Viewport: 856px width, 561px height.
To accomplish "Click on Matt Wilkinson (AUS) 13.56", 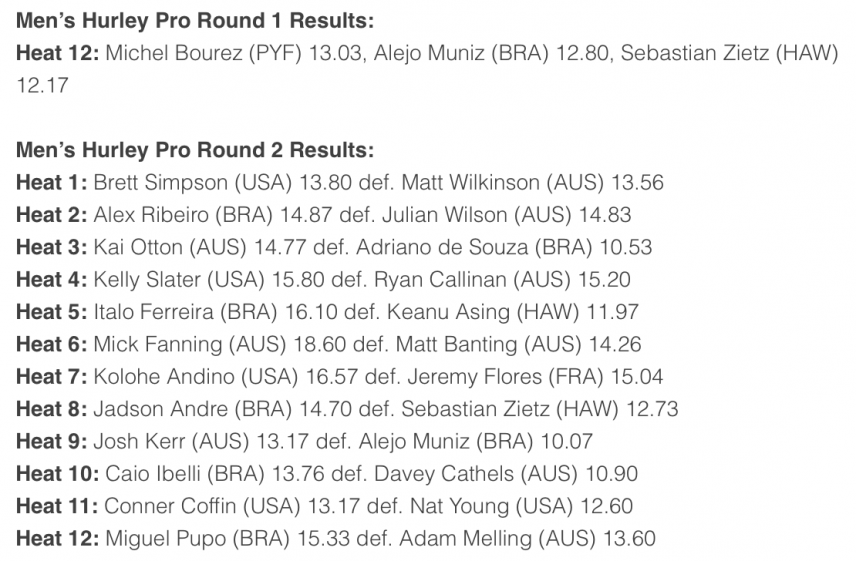I will [x=532, y=182].
